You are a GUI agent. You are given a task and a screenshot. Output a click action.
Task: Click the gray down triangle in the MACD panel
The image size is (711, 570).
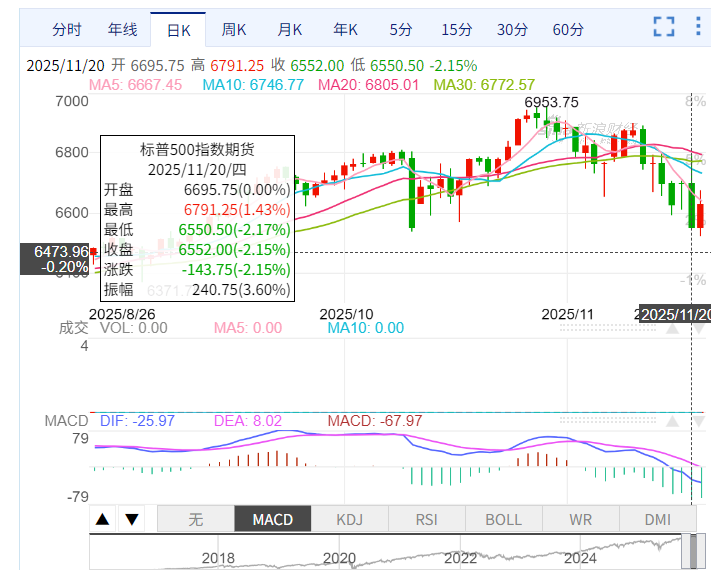coord(699,421)
